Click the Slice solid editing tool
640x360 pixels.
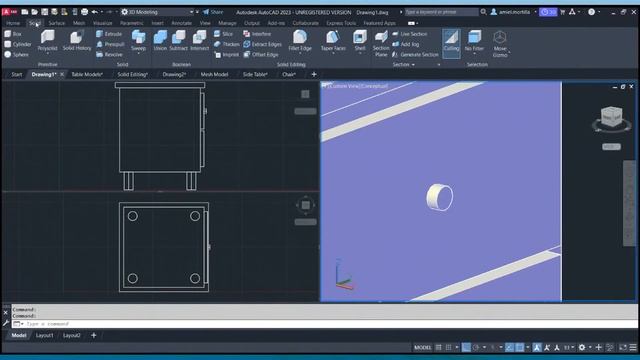[223, 34]
